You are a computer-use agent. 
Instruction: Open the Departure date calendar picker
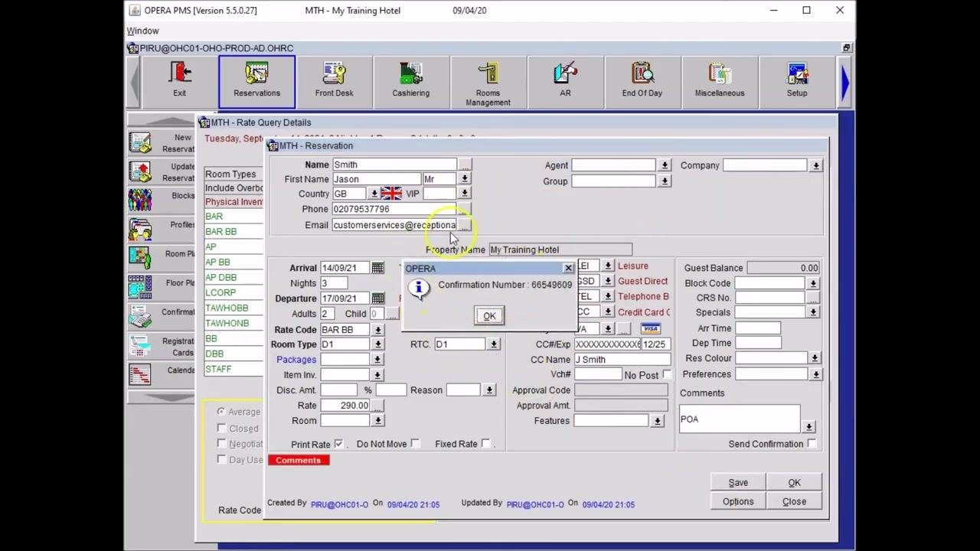377,298
